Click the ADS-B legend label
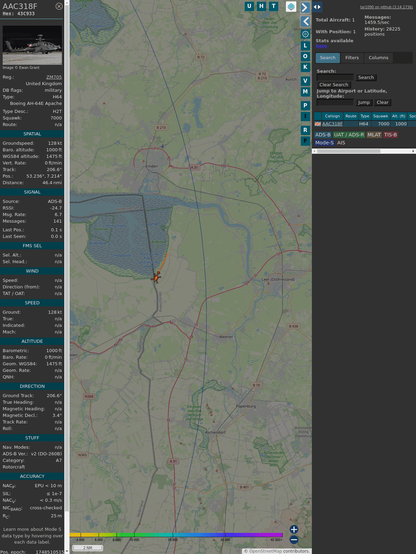Image resolution: width=416 pixels, height=554 pixels. pos(323,135)
